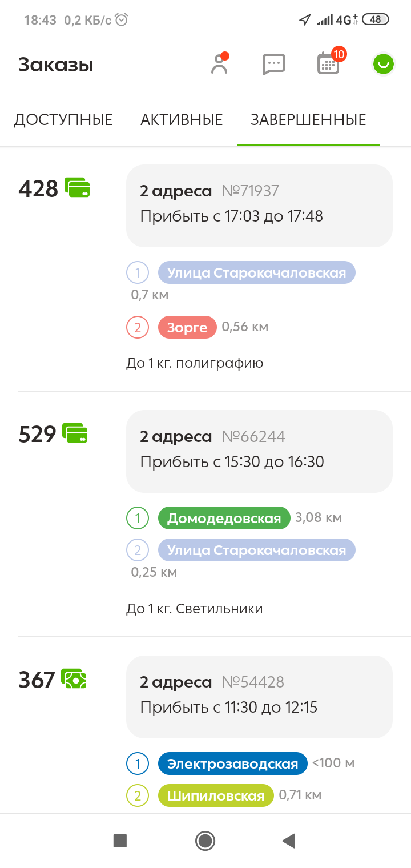The width and height of the screenshot is (411, 868).
Task: Open order card №71937
Action: click(x=259, y=206)
